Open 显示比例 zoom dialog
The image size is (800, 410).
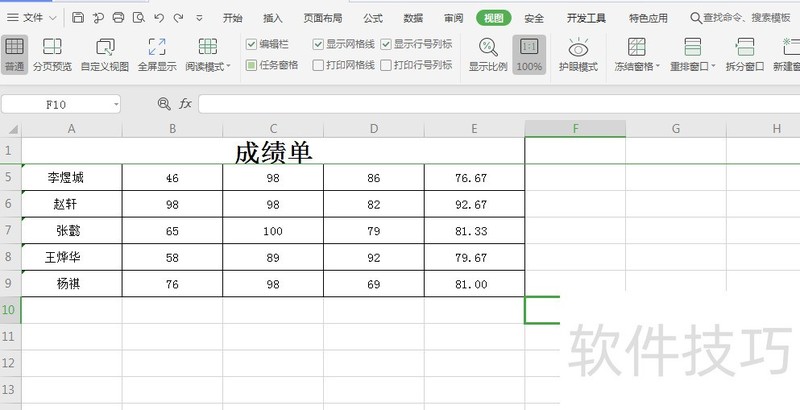click(488, 55)
